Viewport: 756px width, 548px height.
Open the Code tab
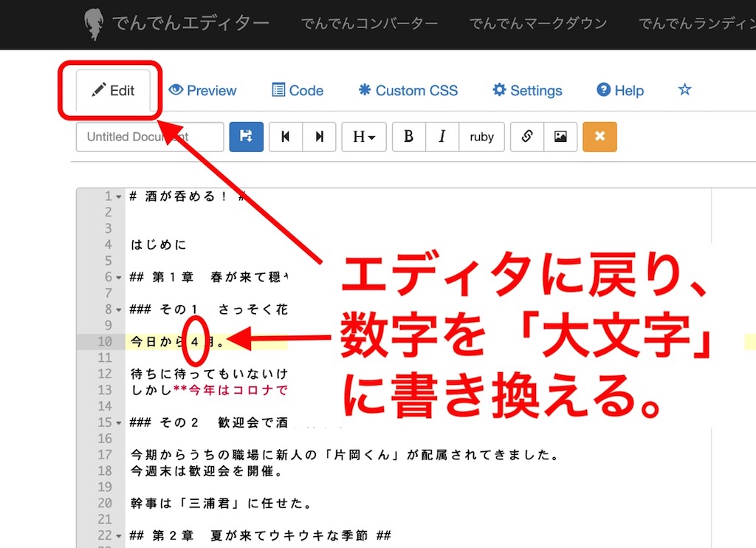(298, 90)
